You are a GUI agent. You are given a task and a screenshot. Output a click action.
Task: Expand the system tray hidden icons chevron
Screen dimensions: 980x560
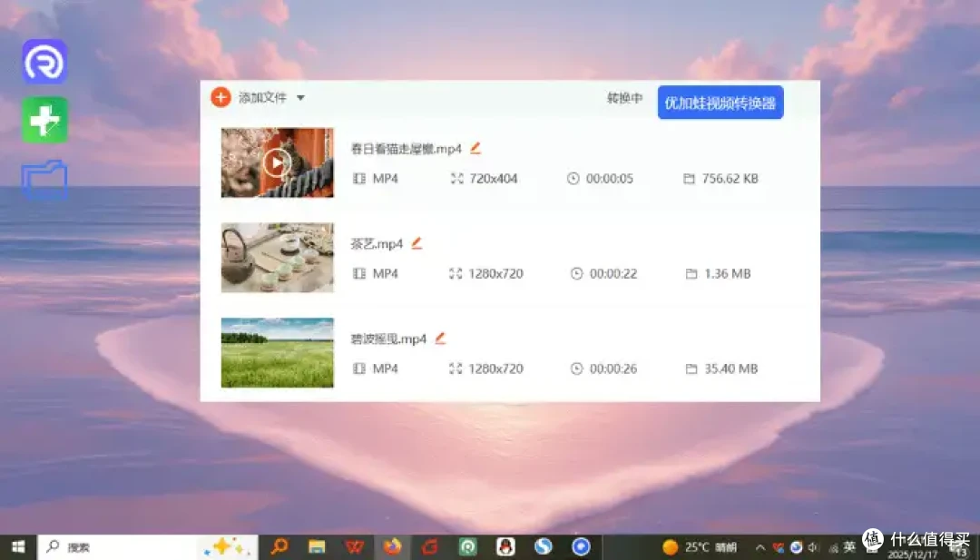pyautogui.click(x=760, y=548)
